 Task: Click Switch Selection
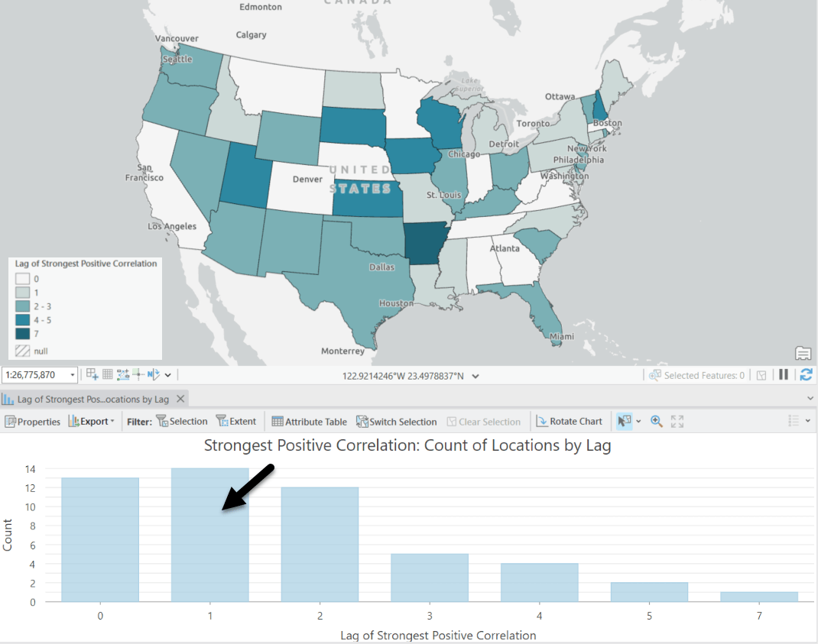point(397,422)
